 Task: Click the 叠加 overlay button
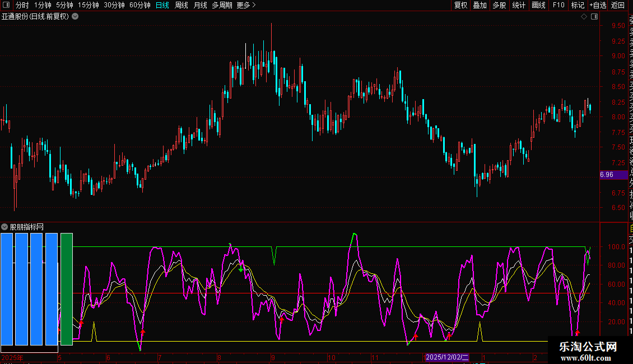click(480, 5)
